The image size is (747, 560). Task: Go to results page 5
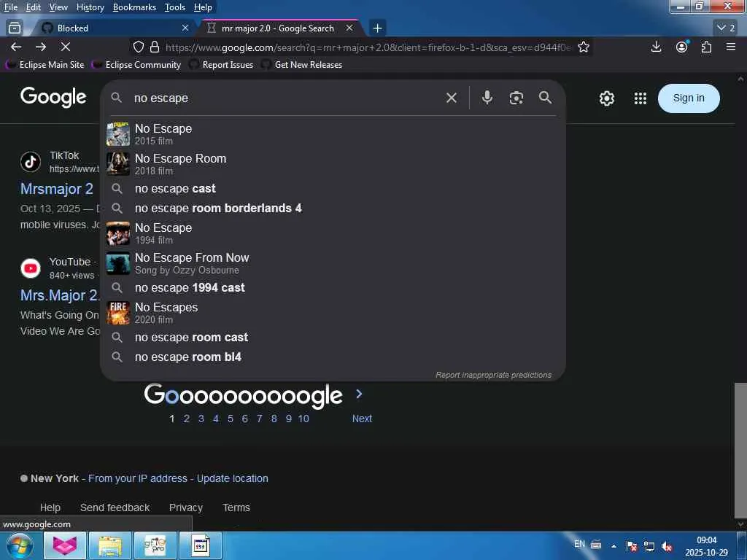(x=230, y=419)
